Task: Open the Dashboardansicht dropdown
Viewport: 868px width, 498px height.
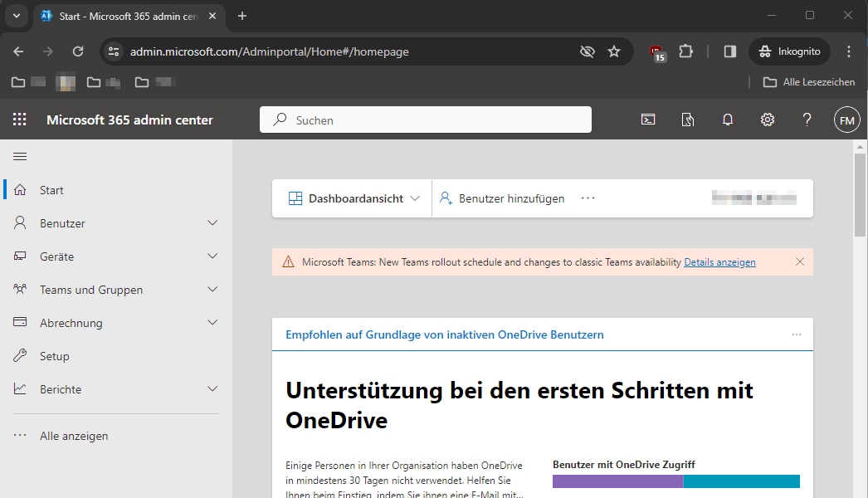Action: 354,198
